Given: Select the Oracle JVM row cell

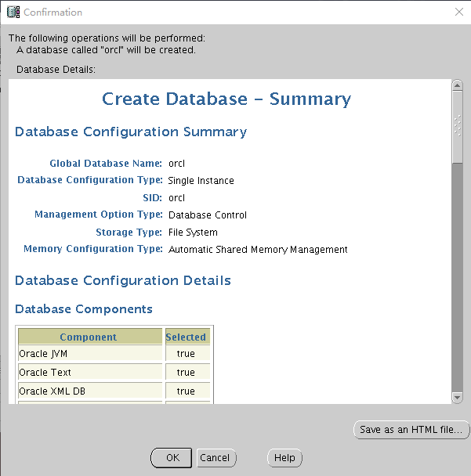Looking at the screenshot, I should [x=90, y=353].
